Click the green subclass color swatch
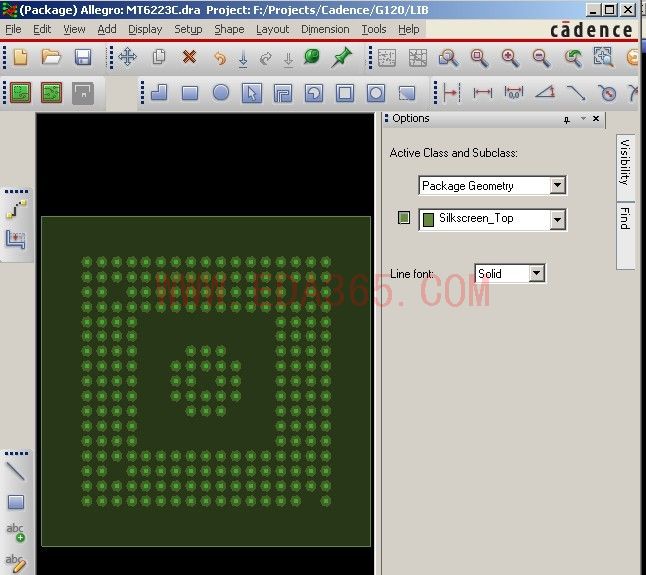Image resolution: width=646 pixels, height=575 pixels. click(x=404, y=217)
